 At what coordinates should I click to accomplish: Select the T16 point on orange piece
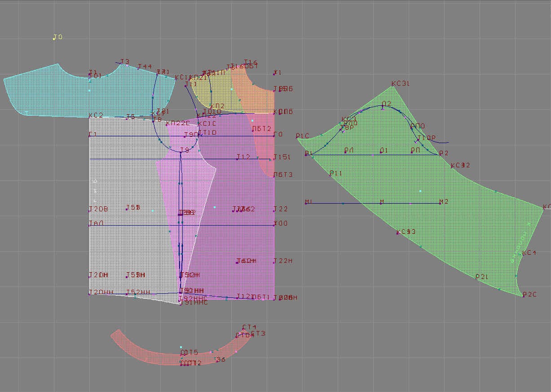[x=245, y=64]
